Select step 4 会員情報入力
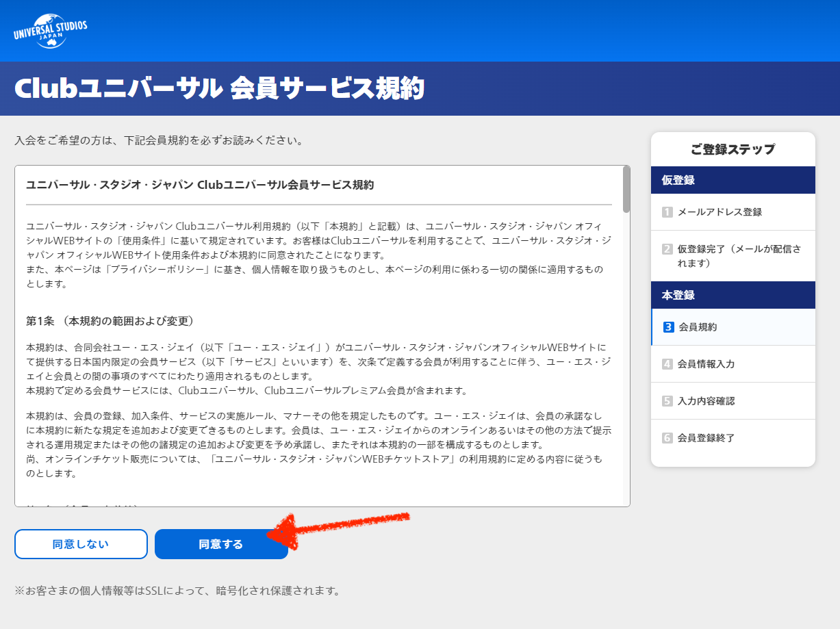 pos(733,364)
